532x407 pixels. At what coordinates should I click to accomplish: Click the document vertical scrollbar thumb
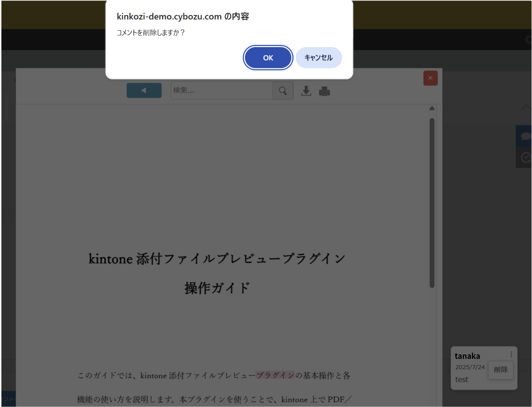click(x=432, y=202)
